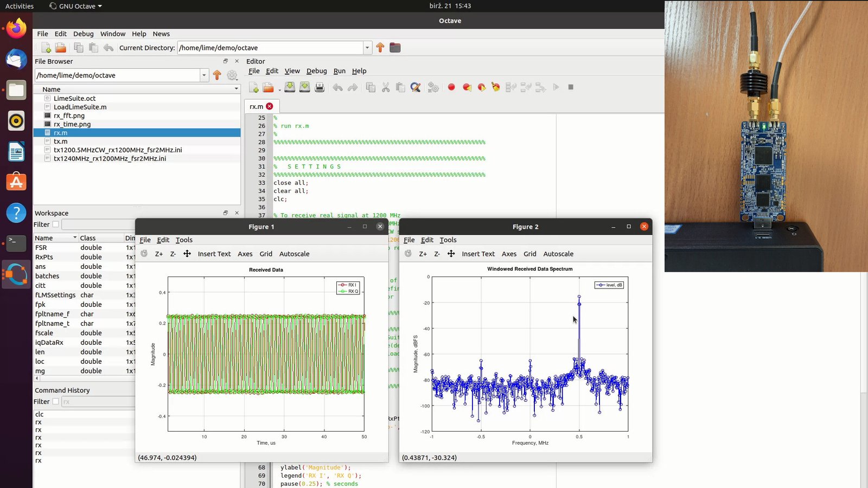The height and width of the screenshot is (488, 868).
Task: Click Editor toolbar Redo arrow
Action: pos(353,87)
